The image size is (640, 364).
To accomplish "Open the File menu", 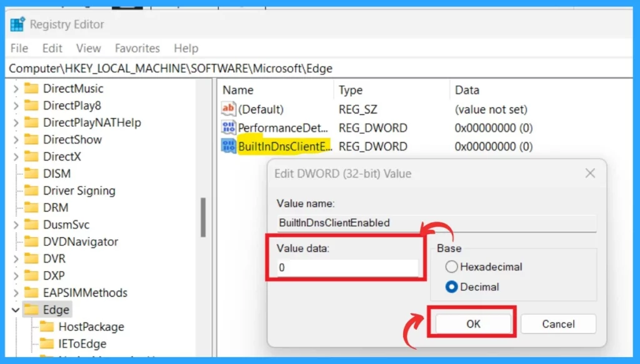I will 19,48.
